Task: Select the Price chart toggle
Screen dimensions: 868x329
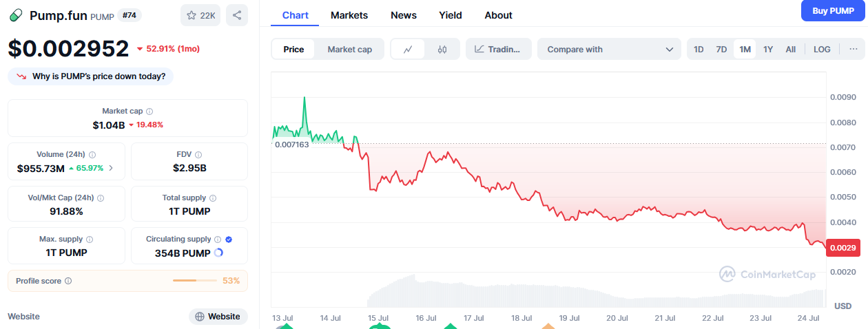Action: (x=293, y=49)
